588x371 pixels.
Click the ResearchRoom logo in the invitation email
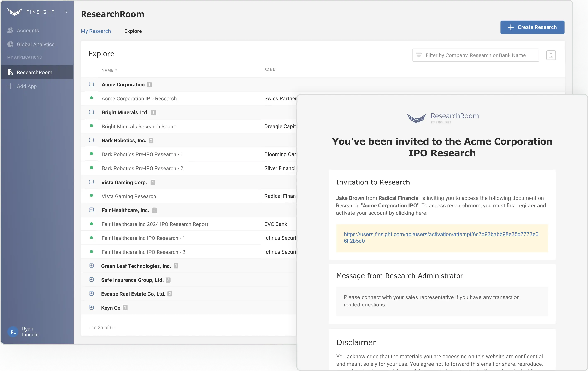pos(442,118)
